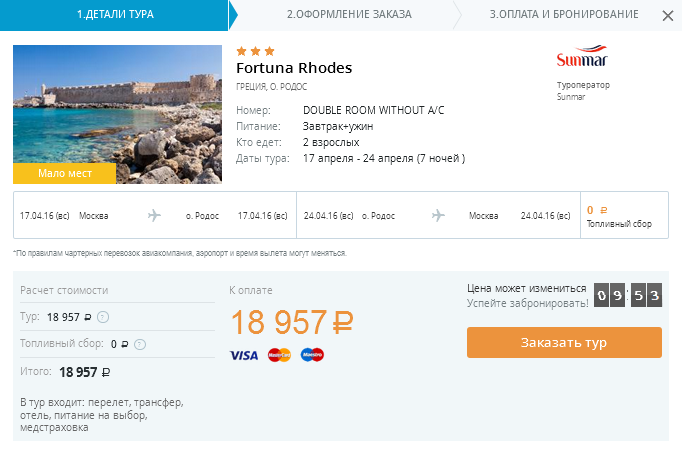Viewport: 682px width, 454px height.
Task: Click the MasterCard payment icon
Action: coord(279,355)
